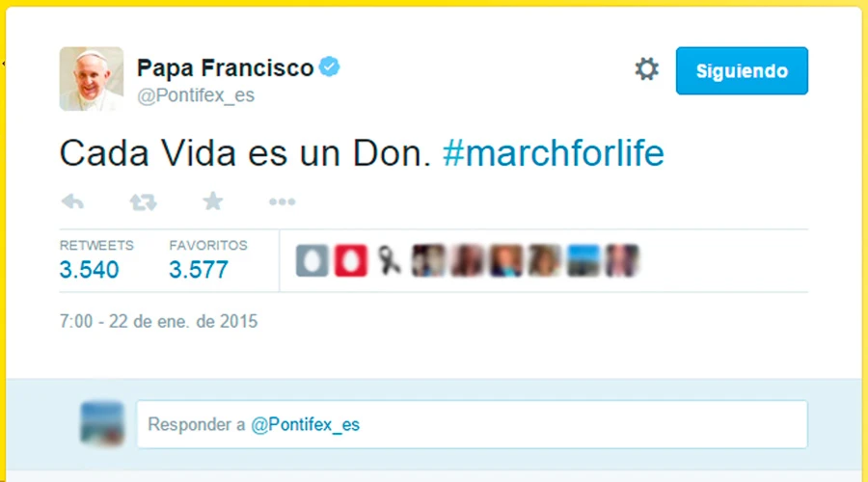868x482 pixels.
Task: Click the reply arrow icon under the tweet
Action: (72, 202)
